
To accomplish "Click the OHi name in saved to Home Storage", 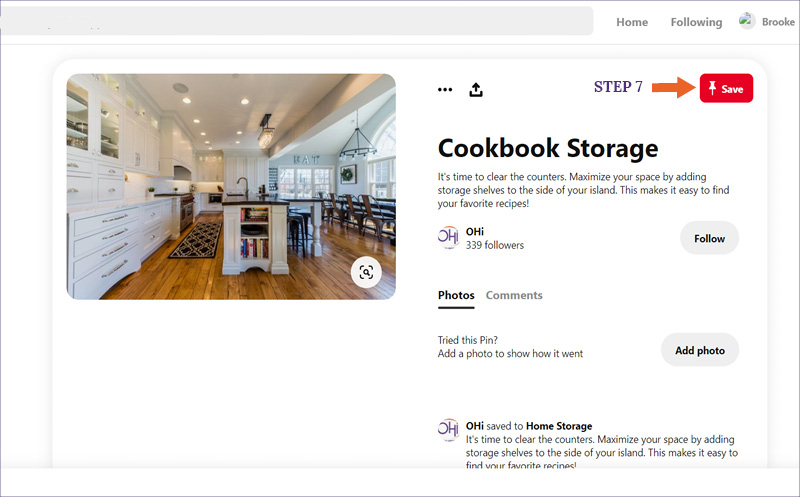I will (x=474, y=426).
